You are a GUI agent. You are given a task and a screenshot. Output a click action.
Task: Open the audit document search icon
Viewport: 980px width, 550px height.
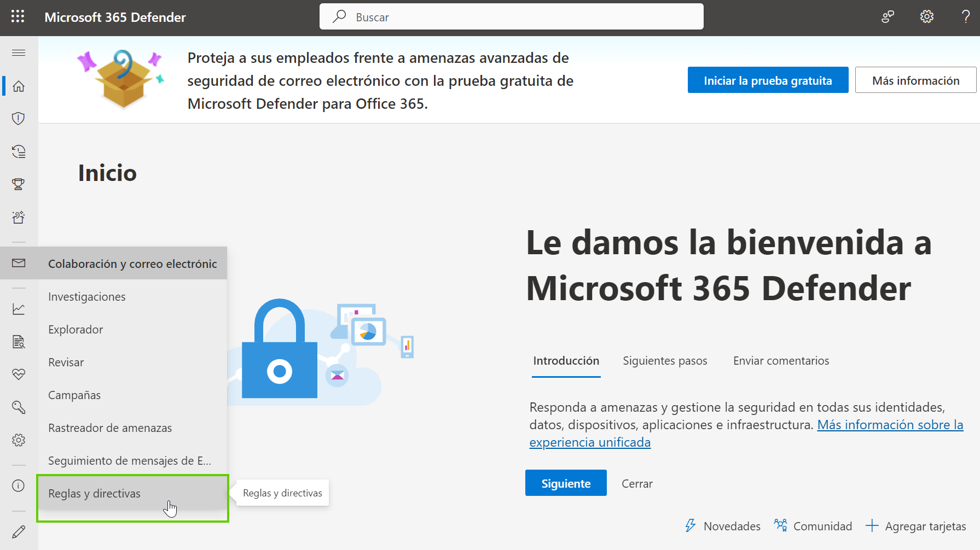coord(19,342)
